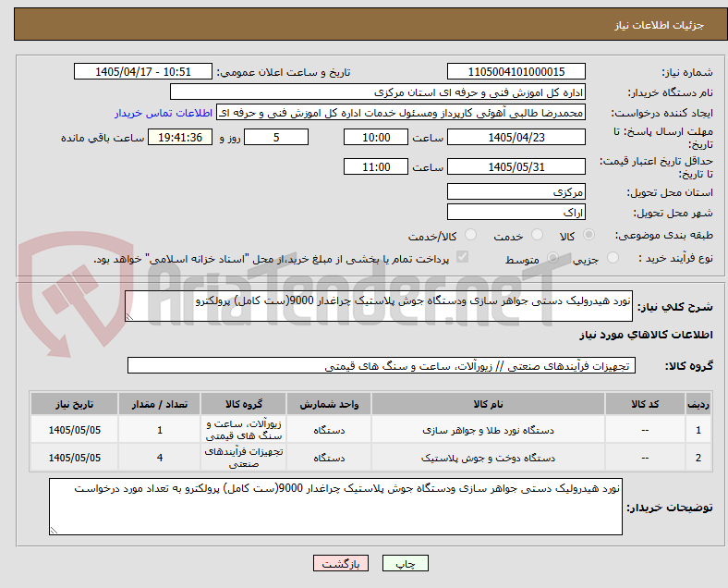
Task: Click the remaining time field 19:41:36
Action: click(180, 137)
